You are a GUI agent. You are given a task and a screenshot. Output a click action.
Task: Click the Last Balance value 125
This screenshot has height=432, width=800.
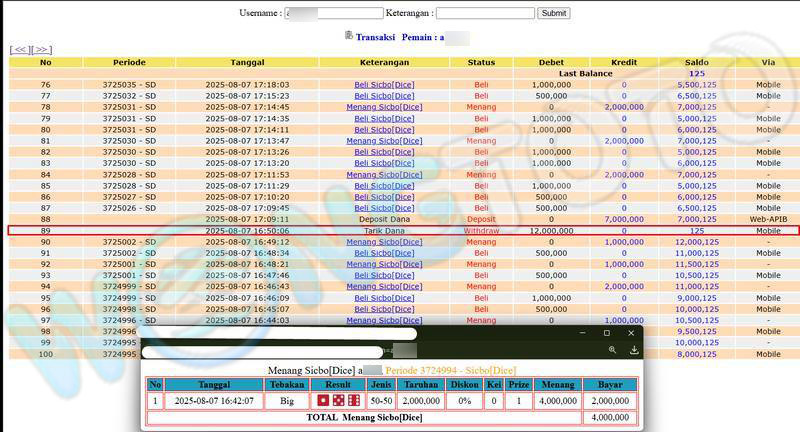click(696, 74)
